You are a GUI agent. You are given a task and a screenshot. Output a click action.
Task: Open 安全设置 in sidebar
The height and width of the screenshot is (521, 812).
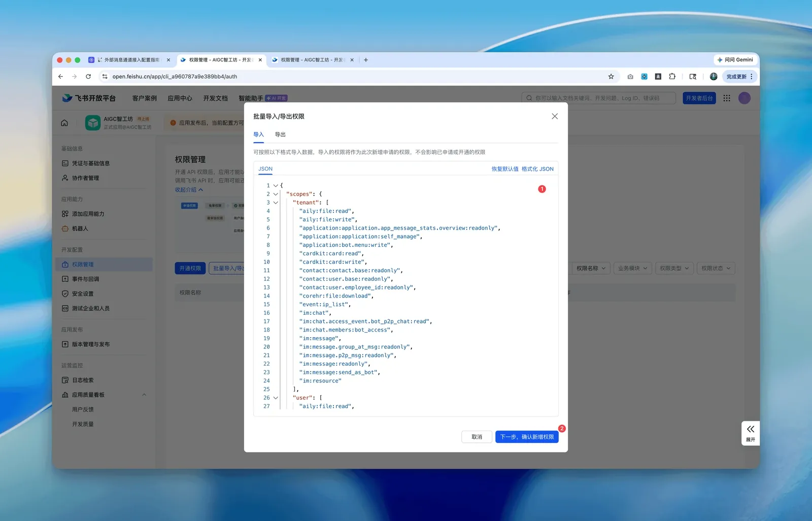point(82,294)
